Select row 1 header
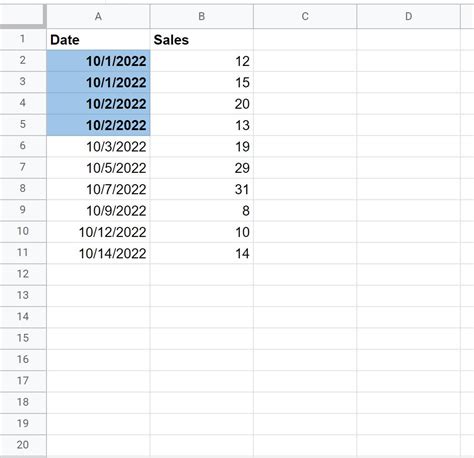This screenshot has width=474, height=458. click(23, 39)
